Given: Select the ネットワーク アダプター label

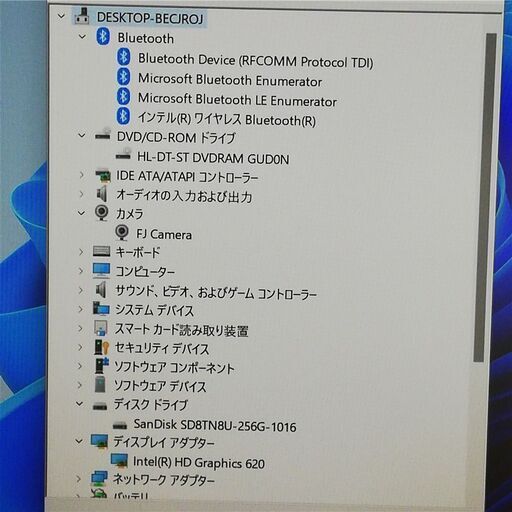Looking at the screenshot, I should coord(164,480).
